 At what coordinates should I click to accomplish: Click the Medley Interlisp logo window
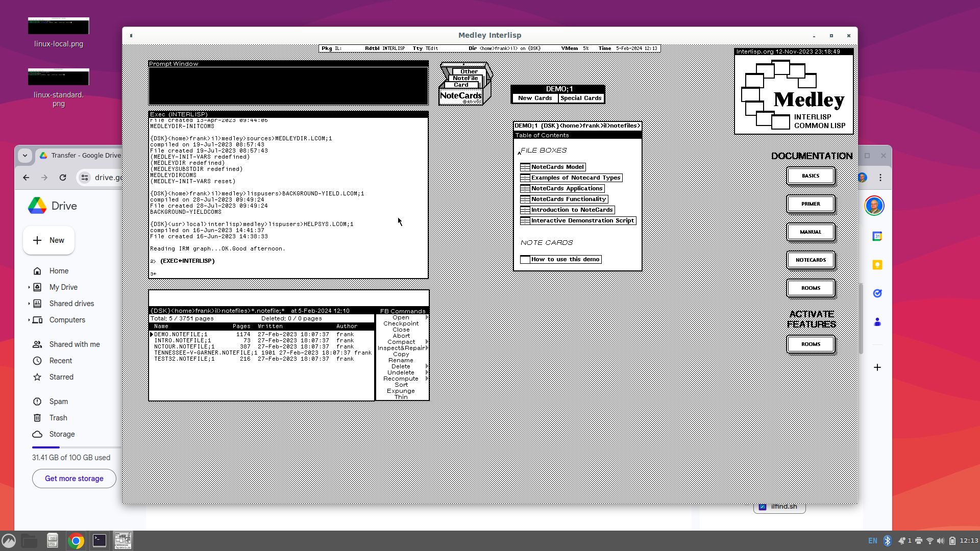[x=794, y=91]
